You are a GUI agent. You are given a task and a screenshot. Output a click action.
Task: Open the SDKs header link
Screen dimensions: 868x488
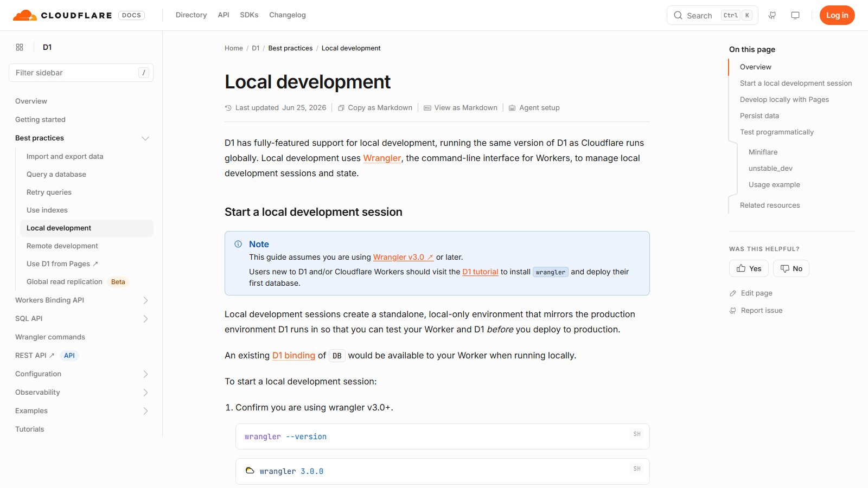tap(249, 15)
